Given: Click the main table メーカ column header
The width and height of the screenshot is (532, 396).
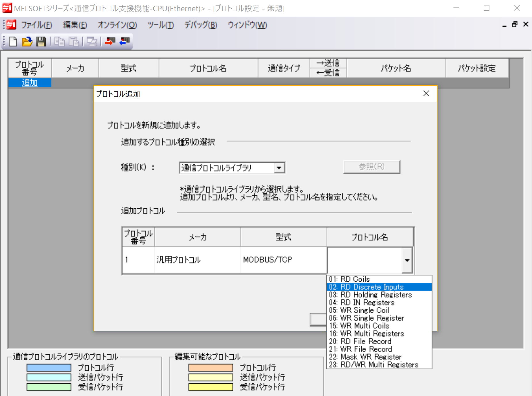Looking at the screenshot, I should 75,68.
